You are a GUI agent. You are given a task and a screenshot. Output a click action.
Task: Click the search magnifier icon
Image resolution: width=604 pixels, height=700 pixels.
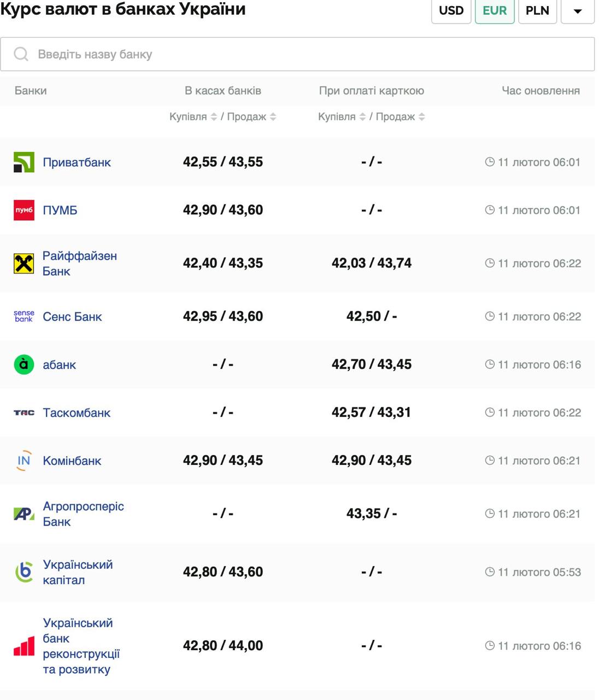[21, 54]
